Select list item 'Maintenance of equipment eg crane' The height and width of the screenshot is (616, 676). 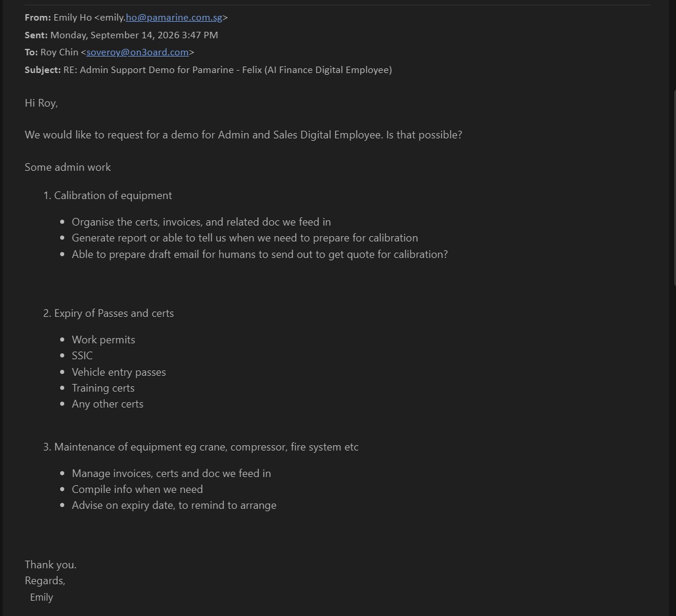click(x=206, y=447)
